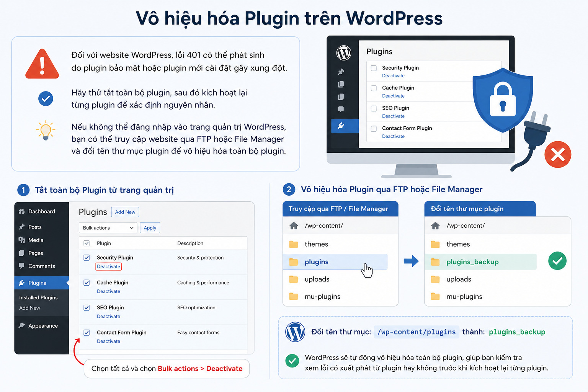Open the Posts menu item
The image size is (588, 392).
coord(35,227)
